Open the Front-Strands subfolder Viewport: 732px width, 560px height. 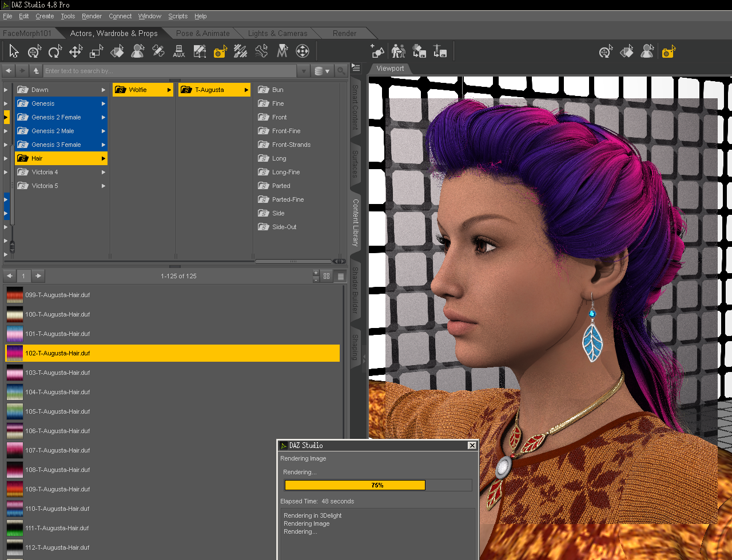[x=291, y=145]
